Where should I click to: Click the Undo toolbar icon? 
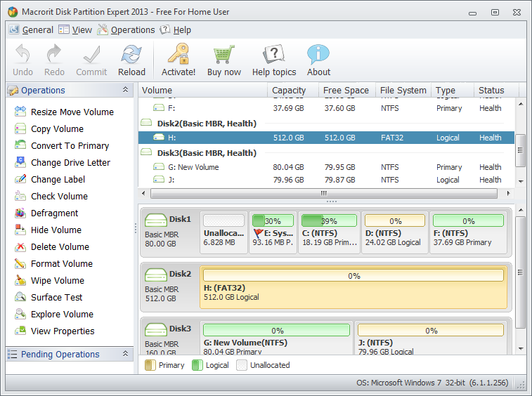tap(22, 54)
